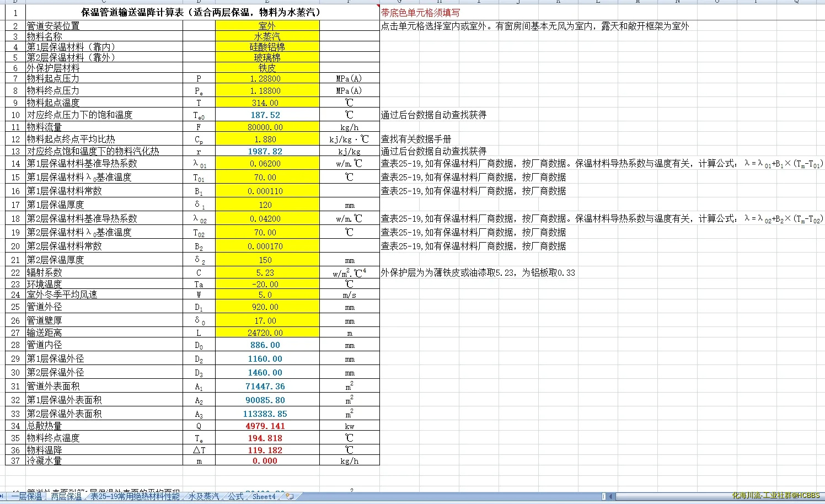The image size is (825, 504).
Task: Open the 水及蒸汽 sheet tab
Action: coord(203,496)
